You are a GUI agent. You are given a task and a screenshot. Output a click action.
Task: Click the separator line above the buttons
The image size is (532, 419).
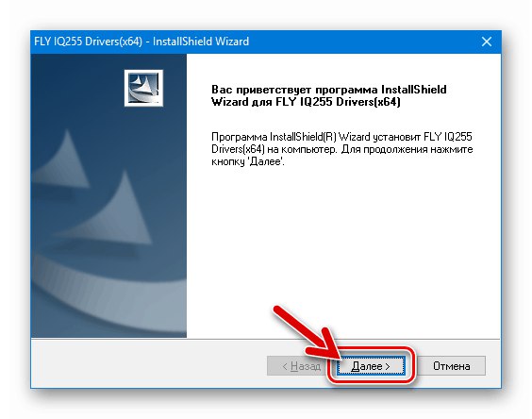click(x=265, y=339)
